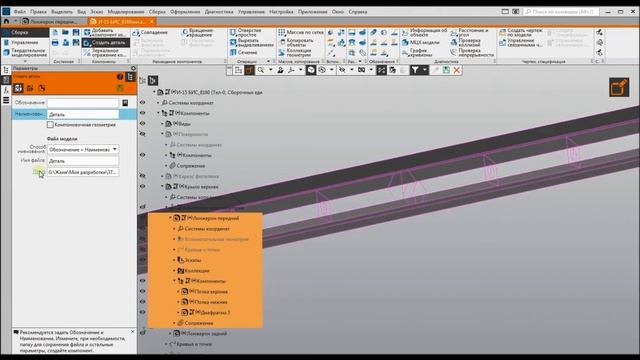This screenshot has width=640, height=360.
Task: Click the filter funnel icon in view toolbar
Action: pos(415,70)
